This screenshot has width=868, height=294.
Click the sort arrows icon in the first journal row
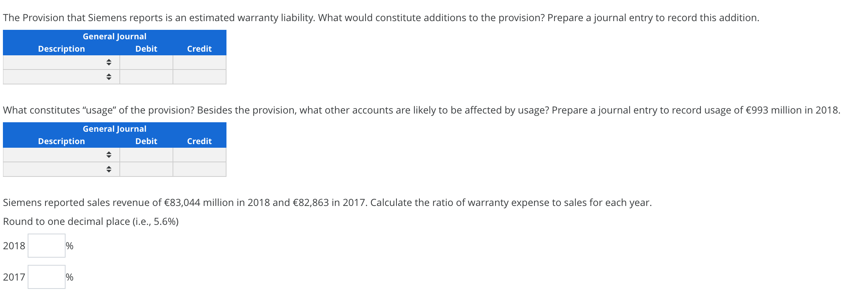pyautogui.click(x=109, y=63)
